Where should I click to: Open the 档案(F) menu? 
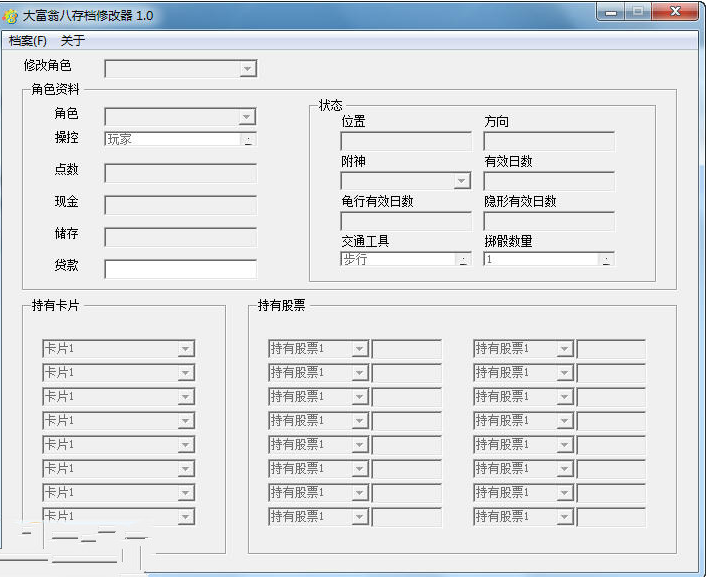click(27, 41)
